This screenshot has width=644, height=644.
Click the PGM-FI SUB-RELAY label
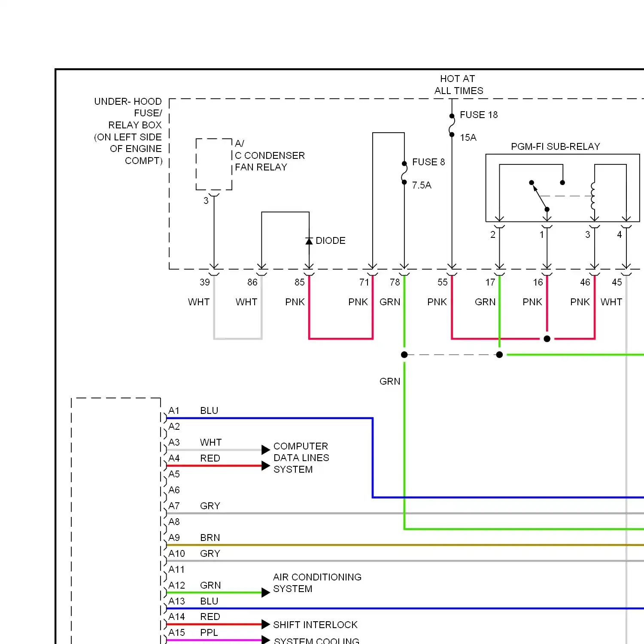pos(555,146)
